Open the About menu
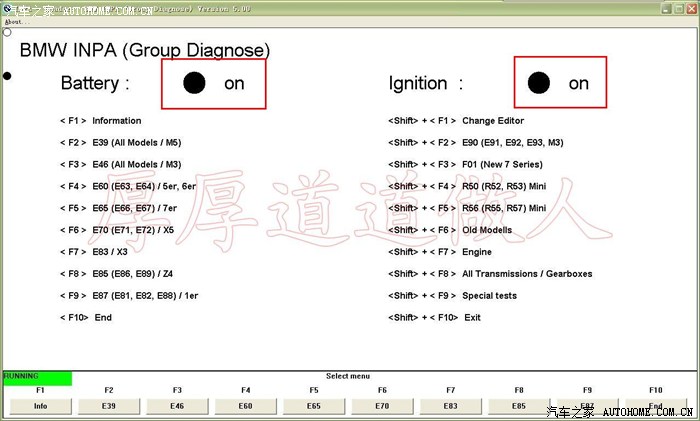Viewport: 700px width, 421px height. coord(13,21)
